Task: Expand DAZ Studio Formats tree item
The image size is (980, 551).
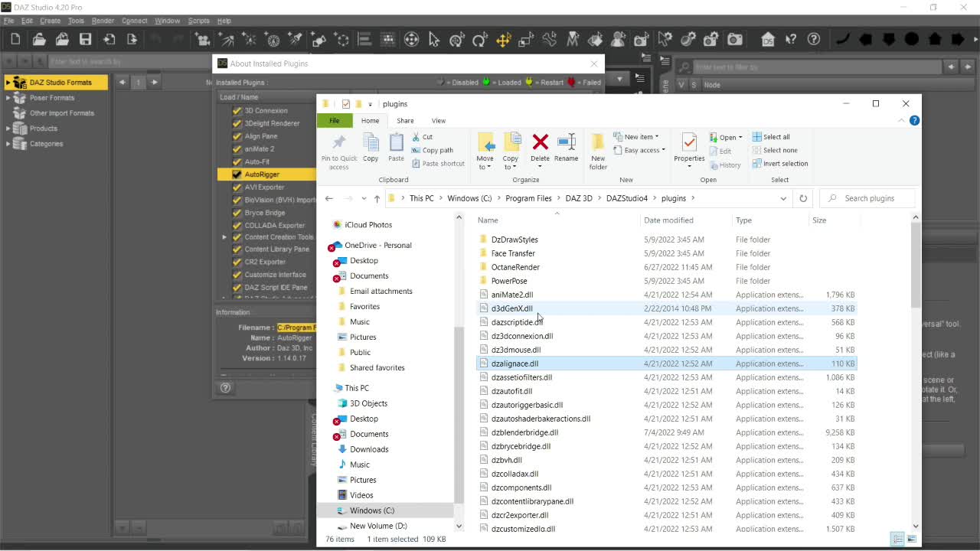Action: (x=8, y=83)
